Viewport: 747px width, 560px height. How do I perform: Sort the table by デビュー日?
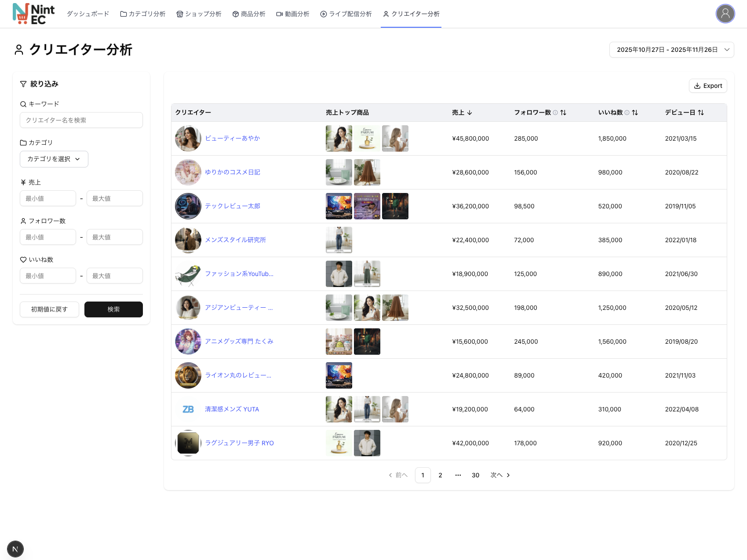click(x=701, y=113)
